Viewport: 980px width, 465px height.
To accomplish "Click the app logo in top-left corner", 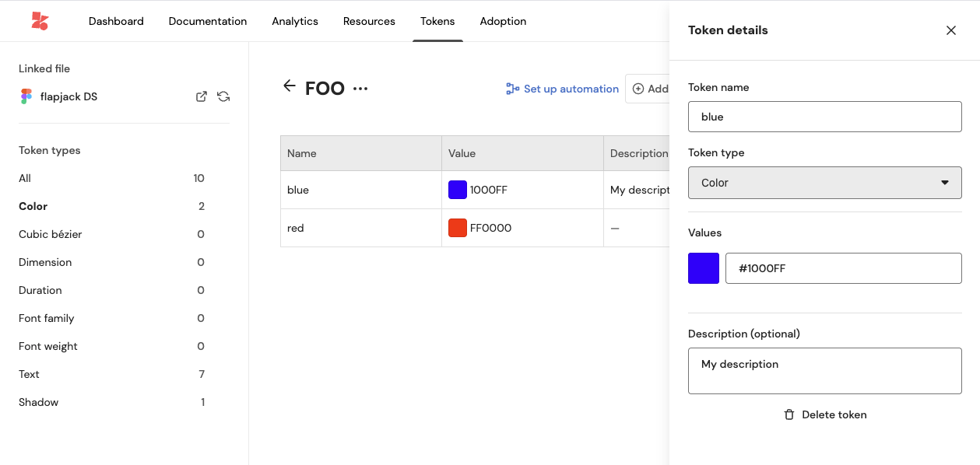I will tap(40, 21).
